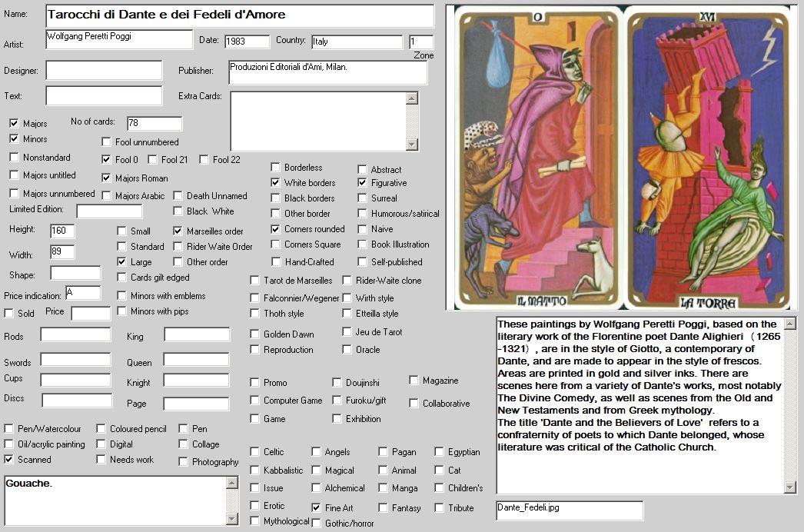Toggle the Majors Roman checkbox
The height and width of the screenshot is (532, 804).
pos(106,178)
